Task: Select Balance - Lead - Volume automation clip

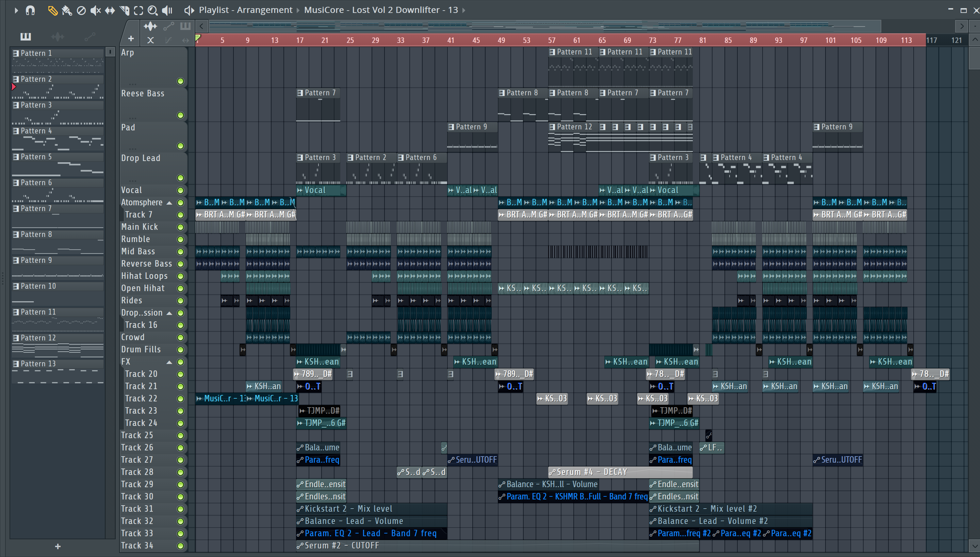Action: [371, 522]
